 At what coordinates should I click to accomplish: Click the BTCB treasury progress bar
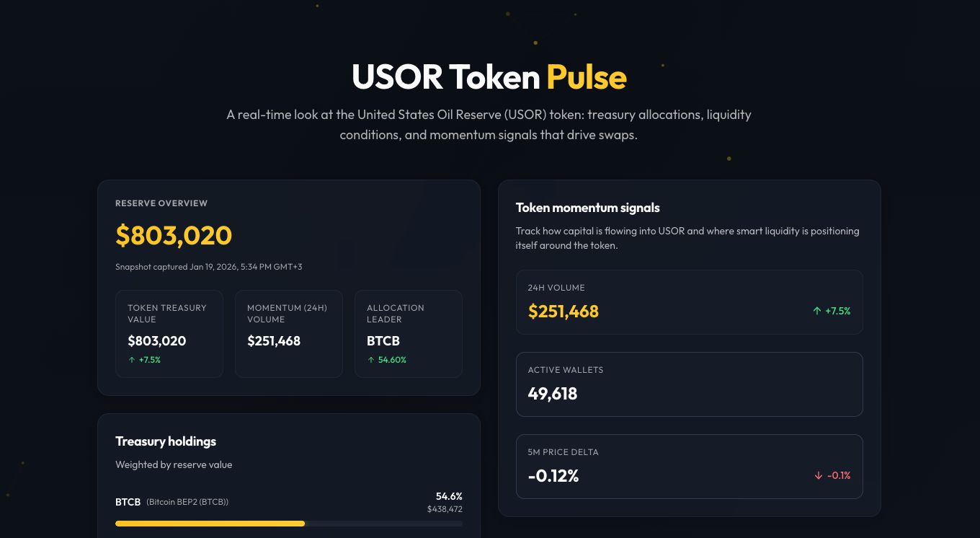(x=289, y=524)
